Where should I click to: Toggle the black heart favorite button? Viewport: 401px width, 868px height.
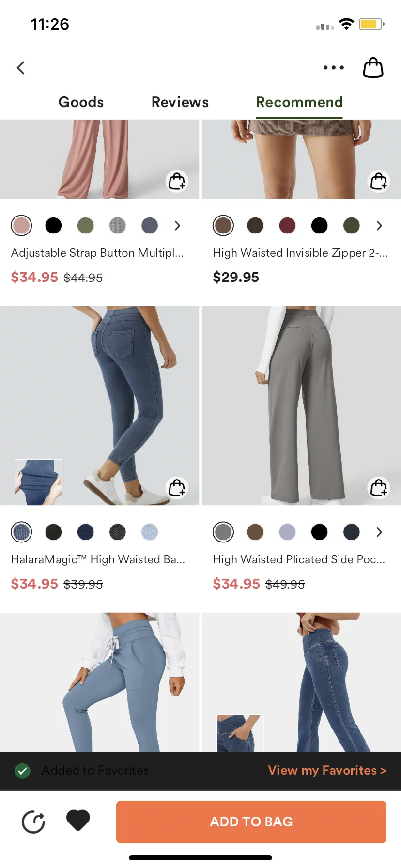tap(78, 821)
